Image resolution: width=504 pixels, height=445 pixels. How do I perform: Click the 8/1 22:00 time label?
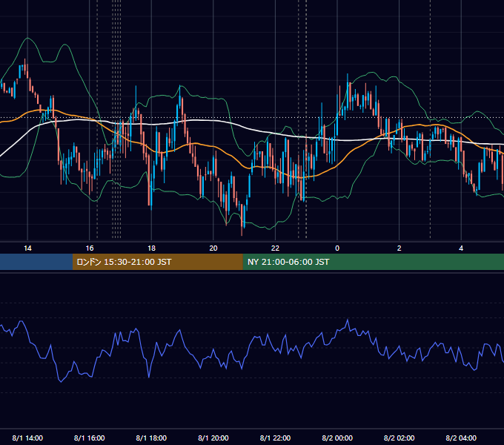pyautogui.click(x=275, y=438)
